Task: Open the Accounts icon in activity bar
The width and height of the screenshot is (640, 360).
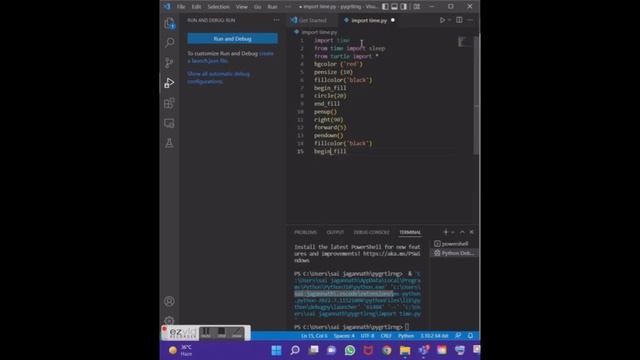Action: (169, 301)
